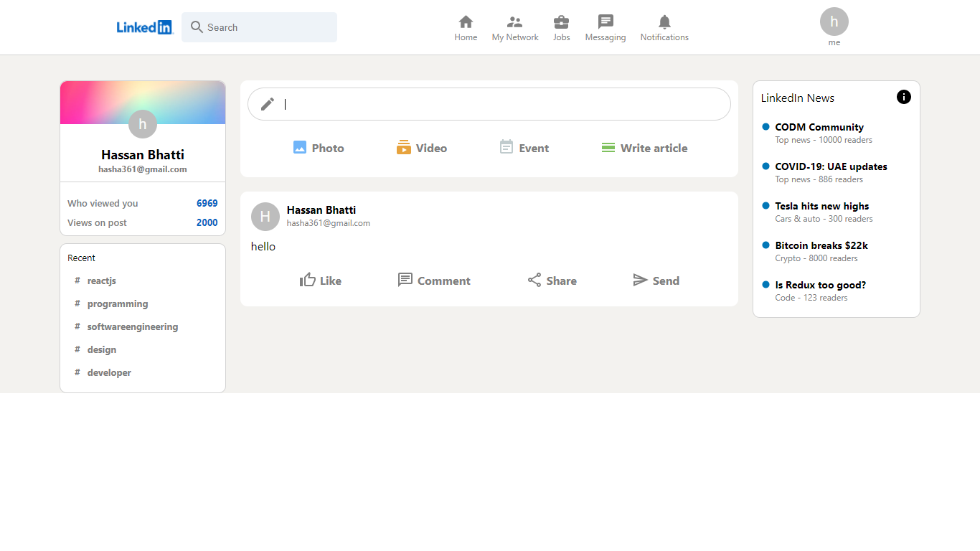The image size is (980, 551).
Task: Click the 6969 views count
Action: [207, 203]
